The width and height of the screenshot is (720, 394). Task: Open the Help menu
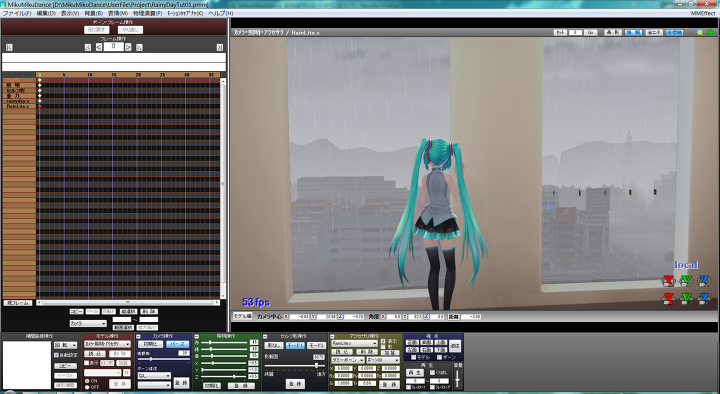point(220,13)
